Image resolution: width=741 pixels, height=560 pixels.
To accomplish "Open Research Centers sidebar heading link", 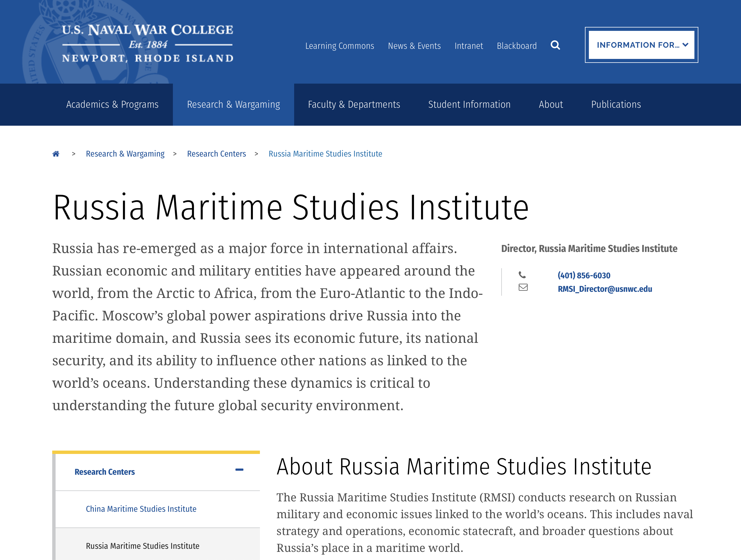I will (104, 472).
